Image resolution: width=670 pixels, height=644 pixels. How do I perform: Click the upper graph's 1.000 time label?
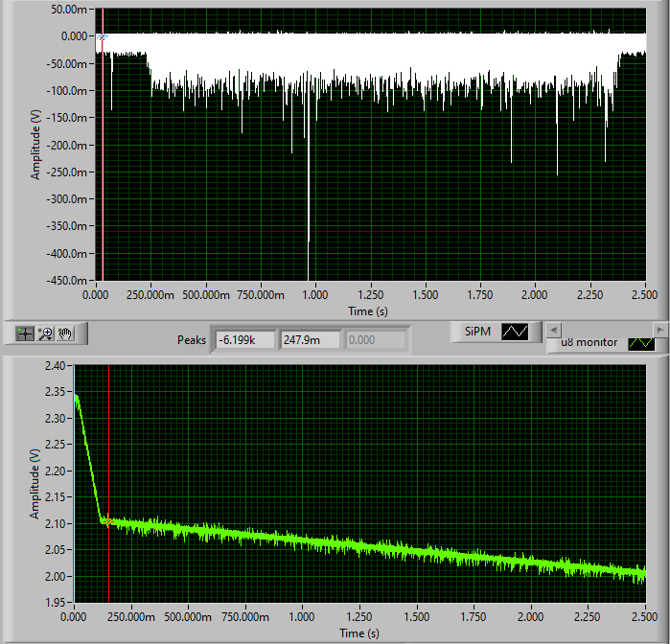[315, 295]
